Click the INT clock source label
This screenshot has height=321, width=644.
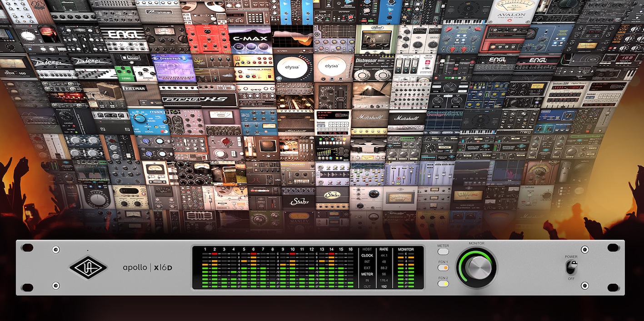pos(367,262)
